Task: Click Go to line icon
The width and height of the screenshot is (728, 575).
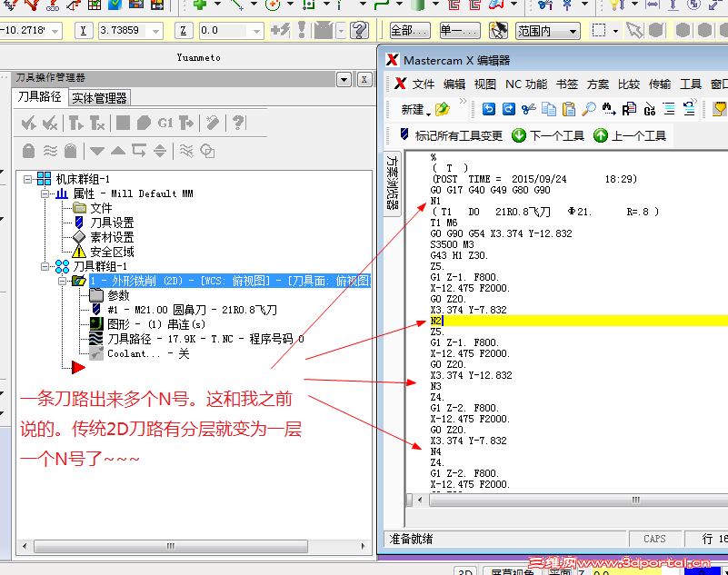Action: pos(650,109)
